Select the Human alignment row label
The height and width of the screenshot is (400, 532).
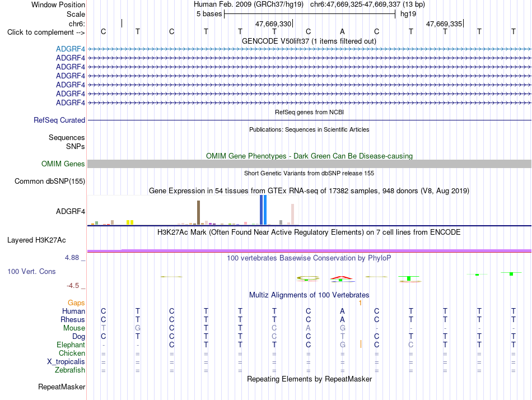tap(73, 311)
